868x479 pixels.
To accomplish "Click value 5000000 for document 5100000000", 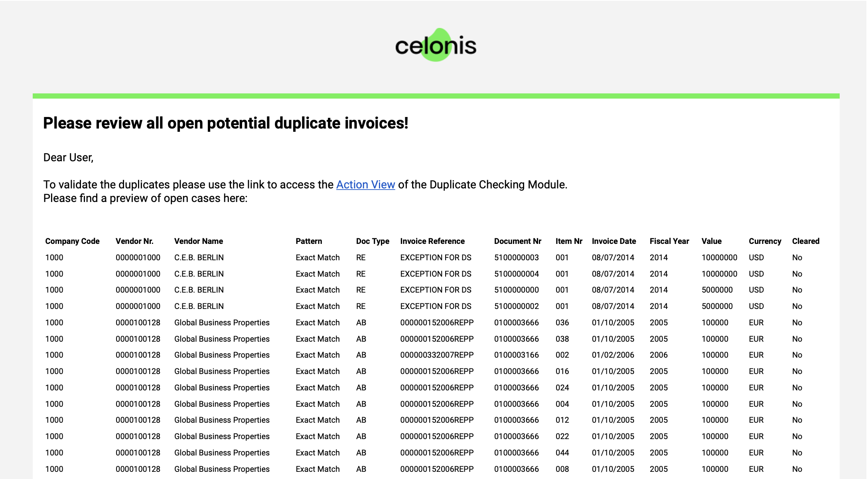I will point(717,290).
